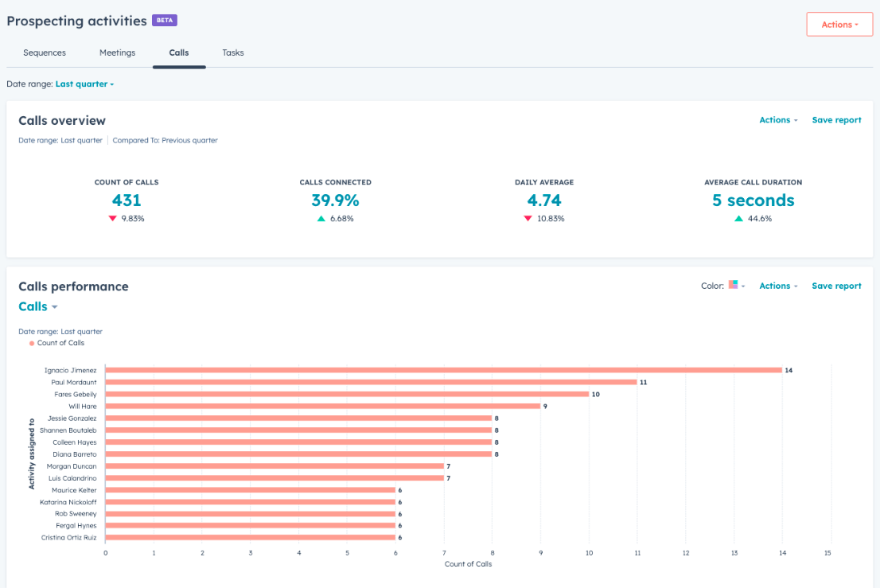
Task: Switch to the Sequences tab
Action: [x=45, y=53]
